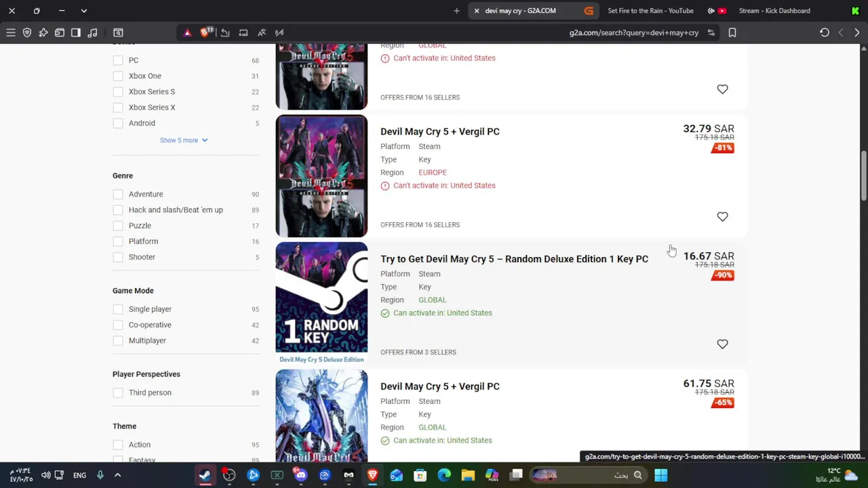Click the Brave VPN shield icon
The image size is (868, 488).
pos(27,33)
